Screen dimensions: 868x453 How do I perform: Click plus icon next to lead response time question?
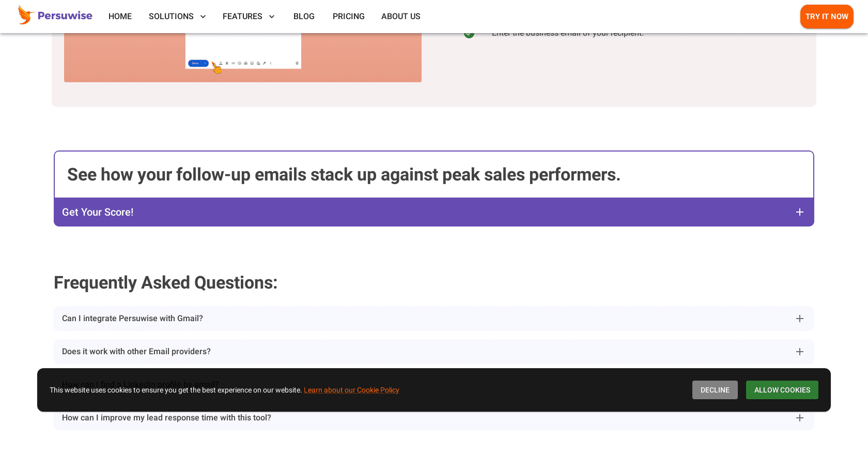click(x=799, y=418)
